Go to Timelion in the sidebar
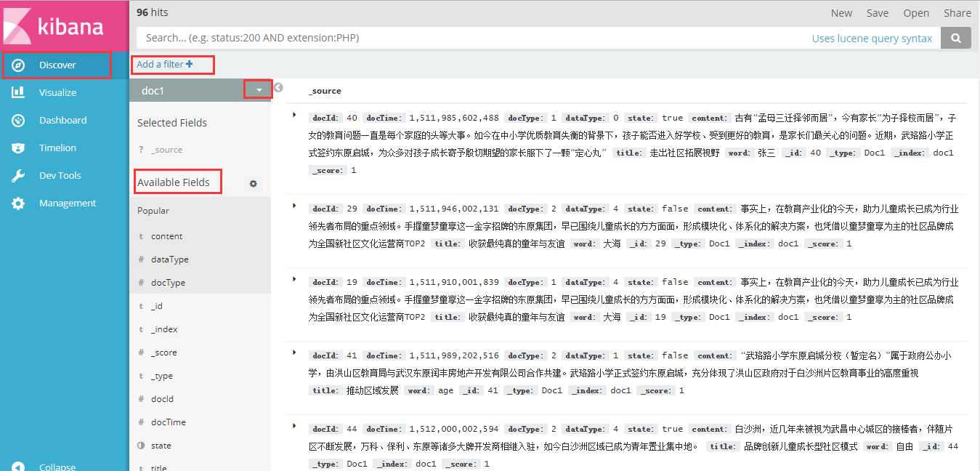The image size is (980, 471). (57, 148)
